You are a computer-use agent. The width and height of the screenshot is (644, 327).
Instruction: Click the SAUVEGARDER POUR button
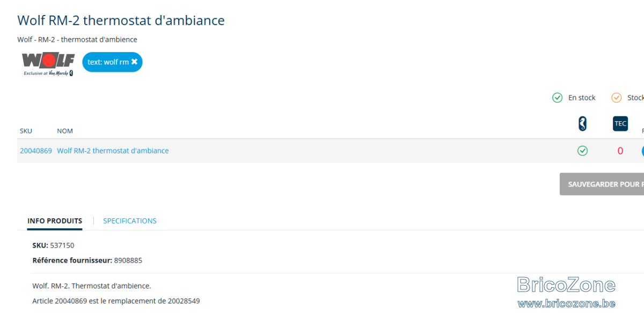[602, 184]
